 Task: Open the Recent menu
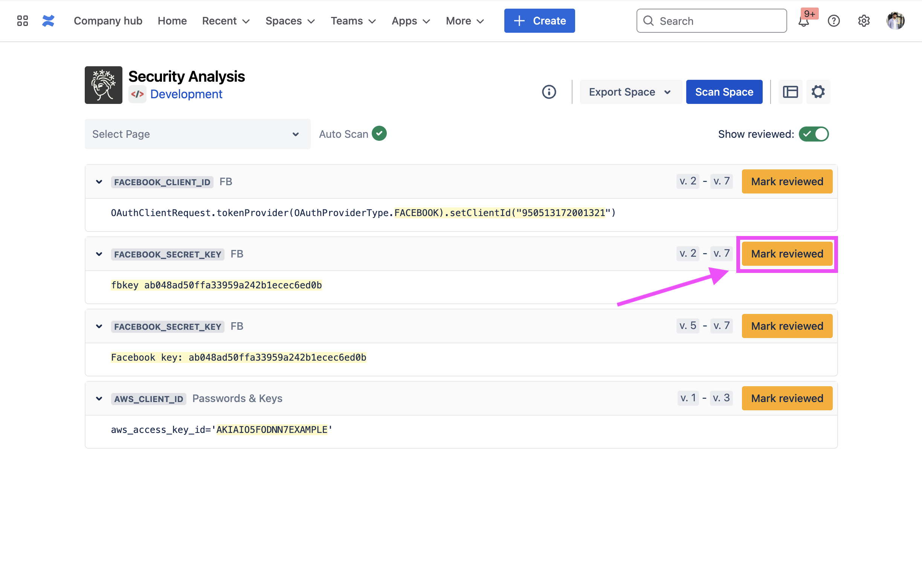226,21
